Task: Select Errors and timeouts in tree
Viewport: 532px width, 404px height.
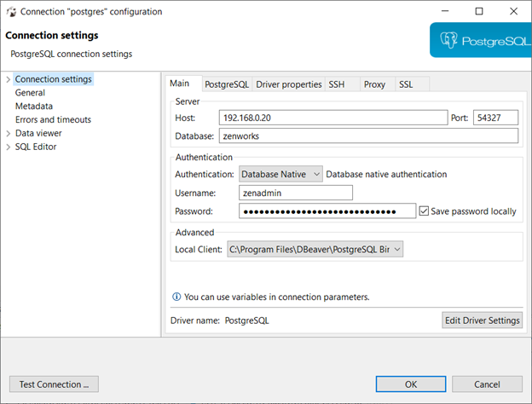Action: point(53,120)
